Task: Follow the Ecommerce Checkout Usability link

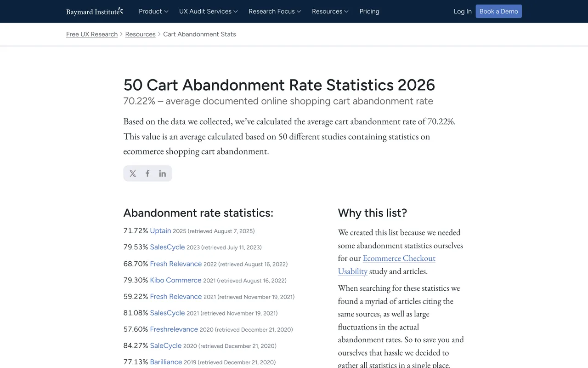Action: coord(387,264)
